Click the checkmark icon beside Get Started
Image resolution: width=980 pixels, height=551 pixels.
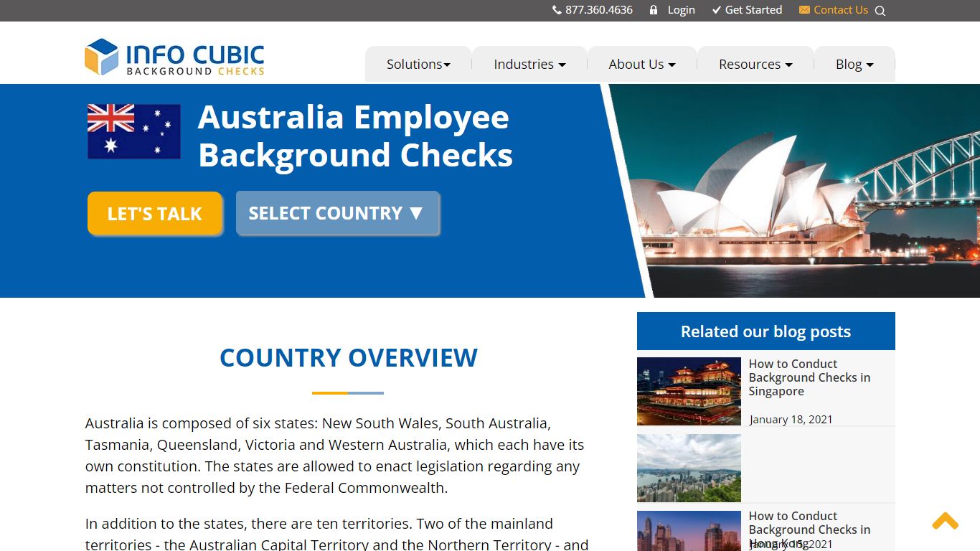point(716,10)
